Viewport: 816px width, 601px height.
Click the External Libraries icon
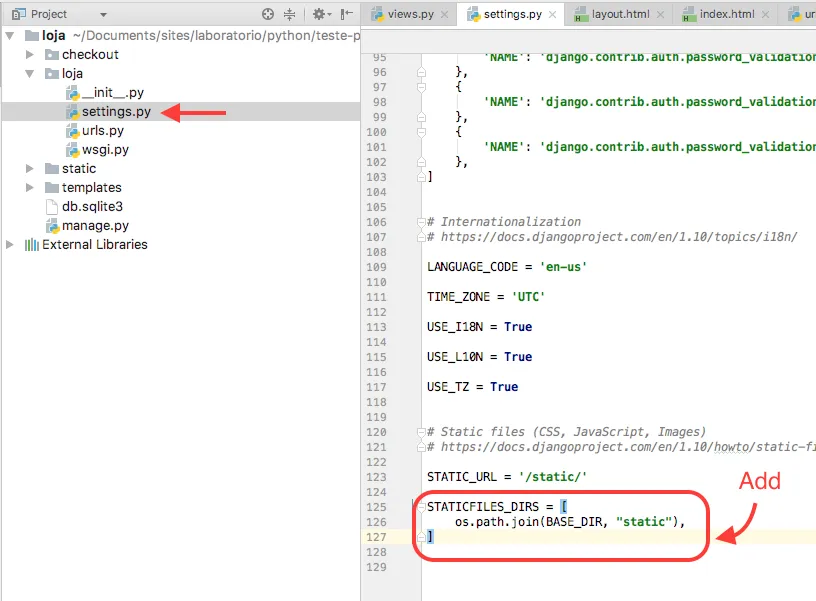click(31, 245)
